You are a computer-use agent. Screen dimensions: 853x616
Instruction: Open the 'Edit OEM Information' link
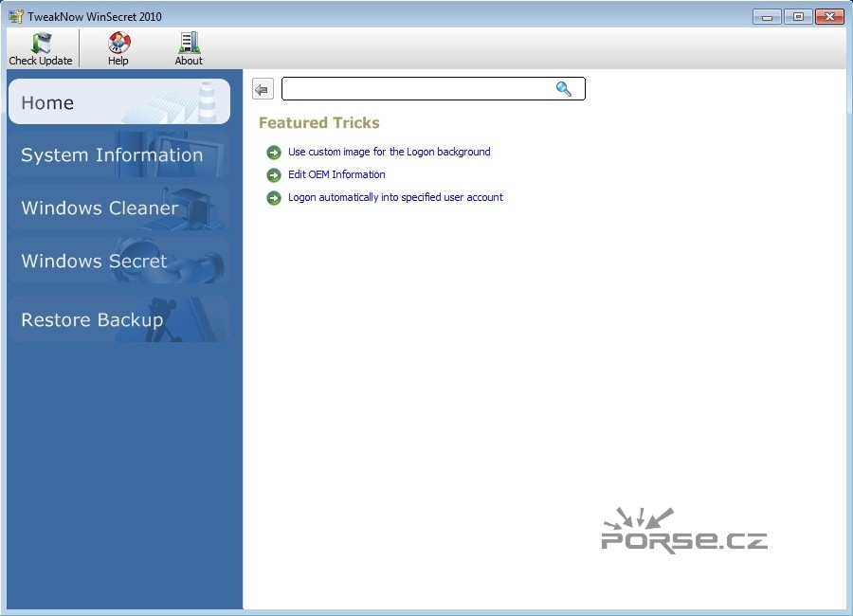[336, 174]
